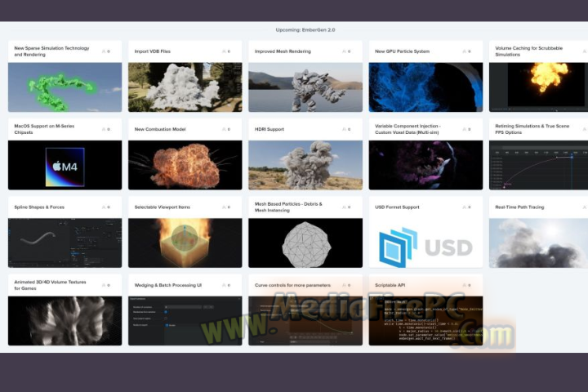Open the fireball explosion thumbnail
Screen dimensions: 588x392
coord(538,87)
